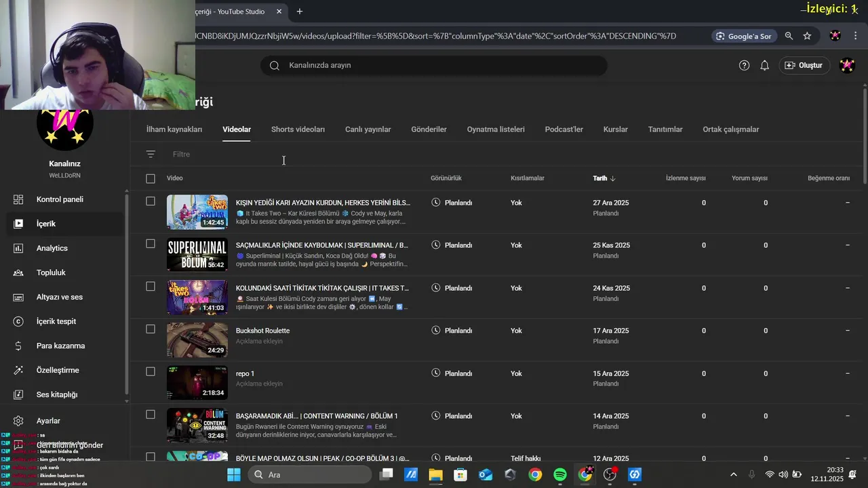The height and width of the screenshot is (488, 868).
Task: Open Topluluk community sidebar icon
Action: [18, 272]
